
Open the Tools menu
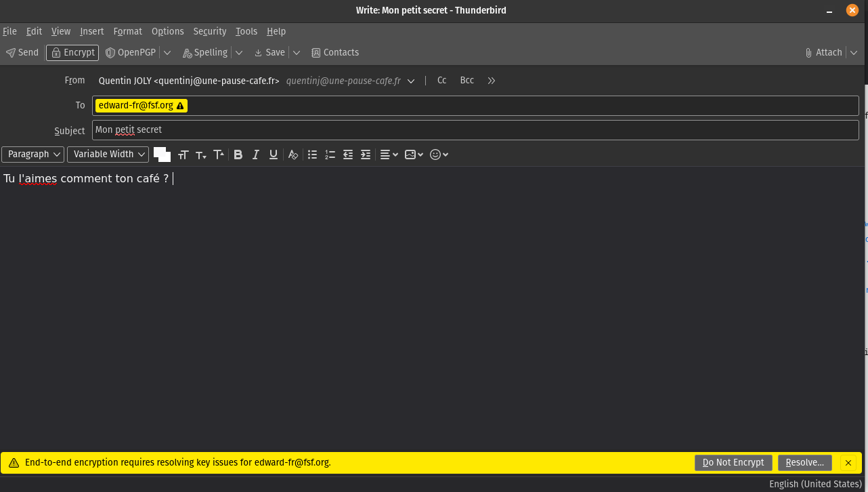click(x=246, y=31)
